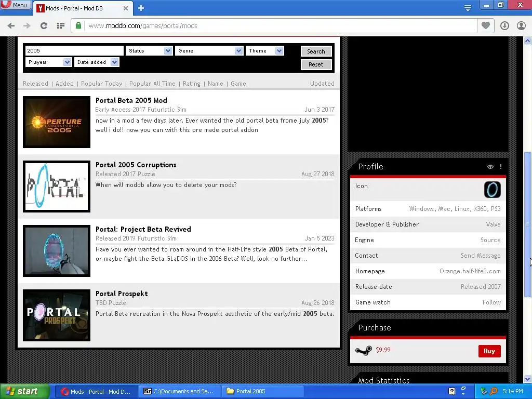
Task: Click the Aperture Laboratories 2005 thumbnail
Action: tap(57, 122)
